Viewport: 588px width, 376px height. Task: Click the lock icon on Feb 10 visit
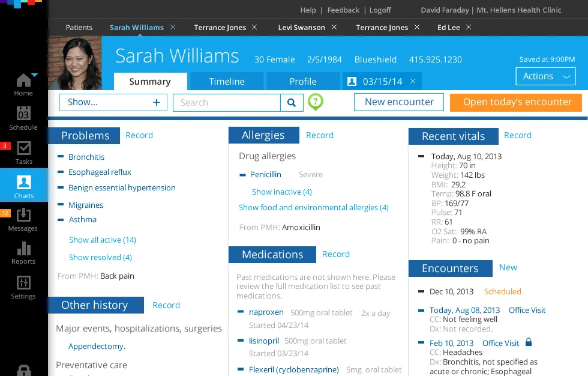click(x=529, y=342)
